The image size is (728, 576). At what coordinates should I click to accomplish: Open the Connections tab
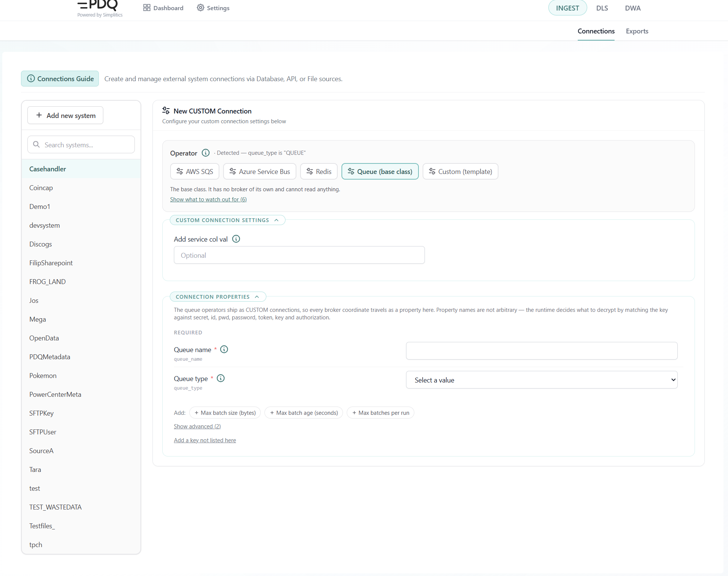pos(596,31)
